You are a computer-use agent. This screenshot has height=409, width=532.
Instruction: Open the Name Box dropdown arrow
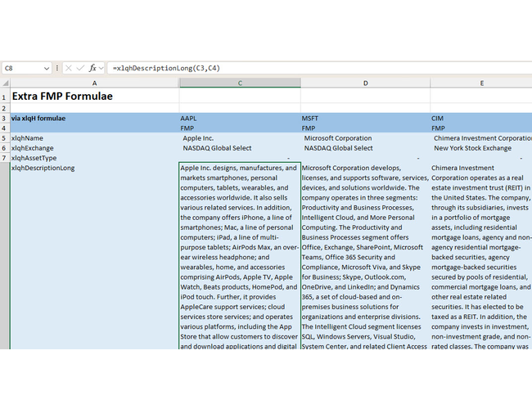pyautogui.click(x=47, y=69)
